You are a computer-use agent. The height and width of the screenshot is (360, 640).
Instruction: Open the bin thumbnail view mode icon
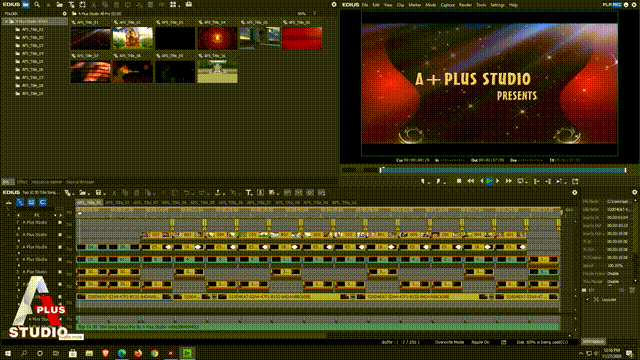click(173, 4)
